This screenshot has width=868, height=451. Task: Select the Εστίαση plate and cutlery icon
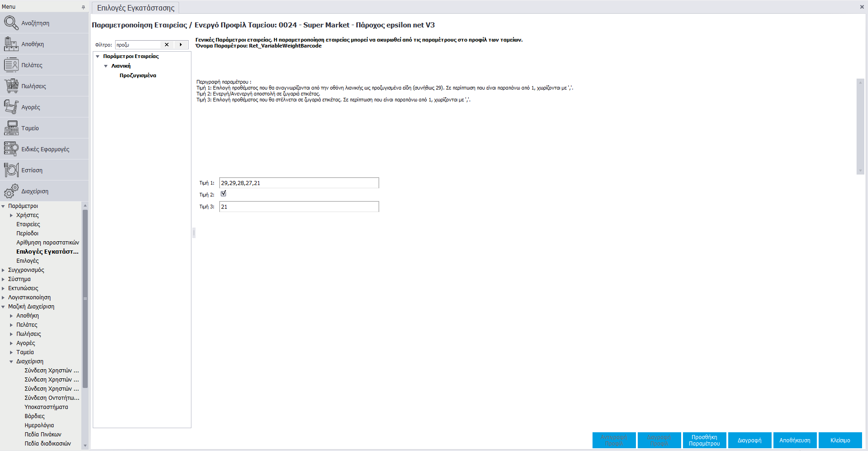click(x=11, y=170)
